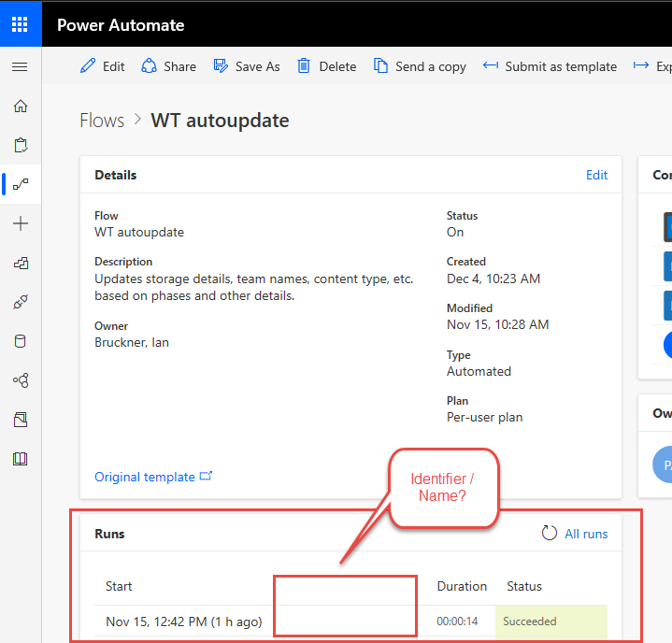This screenshot has width=672, height=643.
Task: Click Save As in the toolbar
Action: pyautogui.click(x=247, y=66)
